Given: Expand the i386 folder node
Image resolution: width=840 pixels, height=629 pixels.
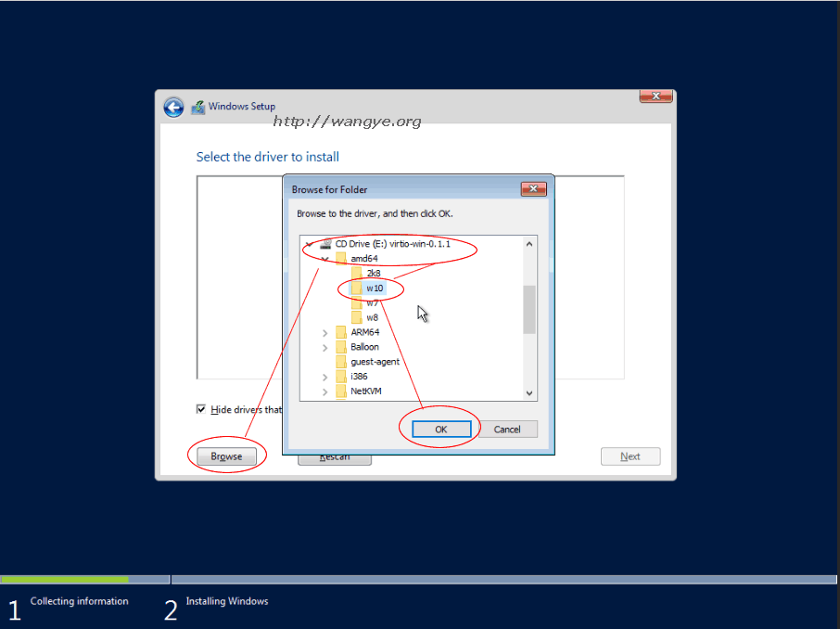Looking at the screenshot, I should (x=325, y=377).
